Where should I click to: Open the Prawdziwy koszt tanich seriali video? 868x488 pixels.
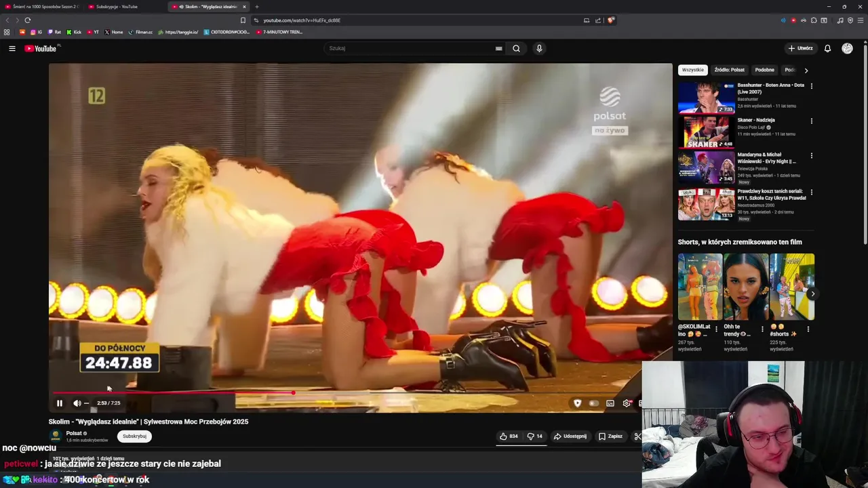click(x=706, y=204)
